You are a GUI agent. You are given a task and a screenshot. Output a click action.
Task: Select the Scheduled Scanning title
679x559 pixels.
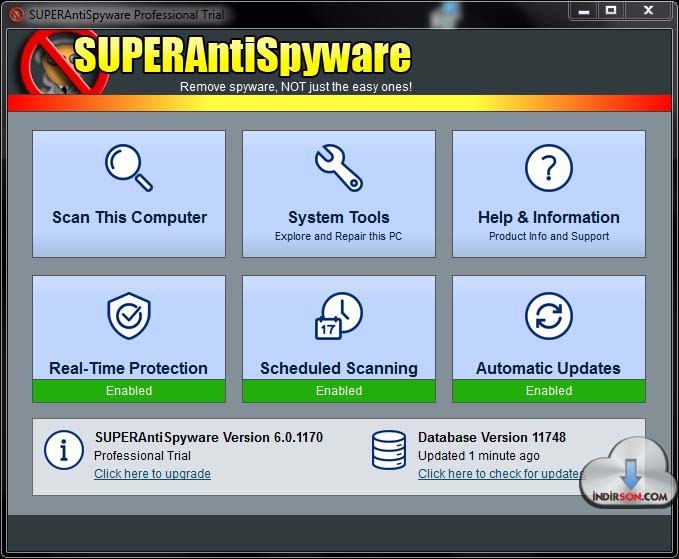tap(339, 368)
